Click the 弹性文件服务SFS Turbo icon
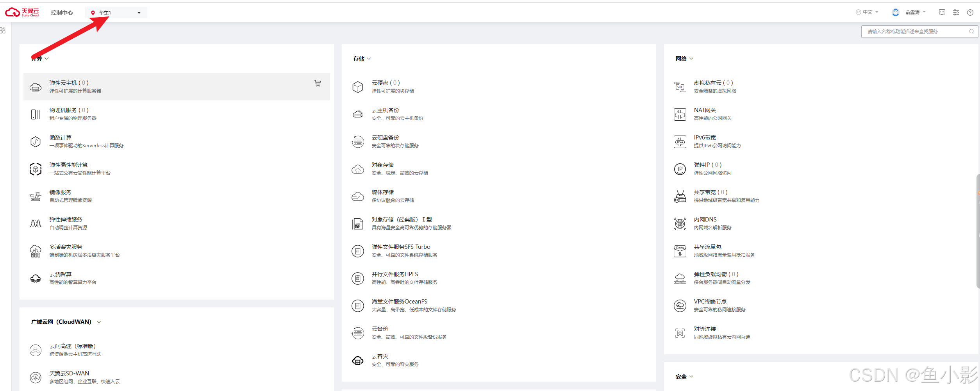Viewport: 980px width, 391px height. click(x=358, y=251)
